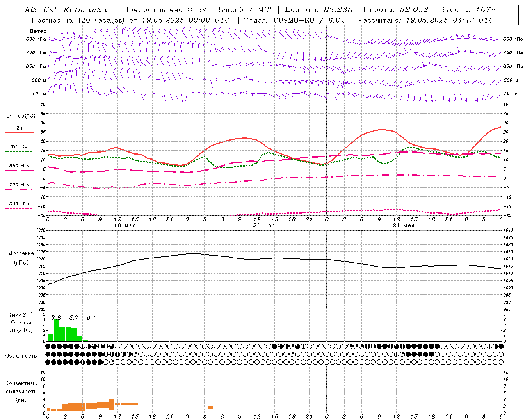The image size is (525, 420).
Task: Select the longitude value Долгота: 83.233
Action: (318, 10)
